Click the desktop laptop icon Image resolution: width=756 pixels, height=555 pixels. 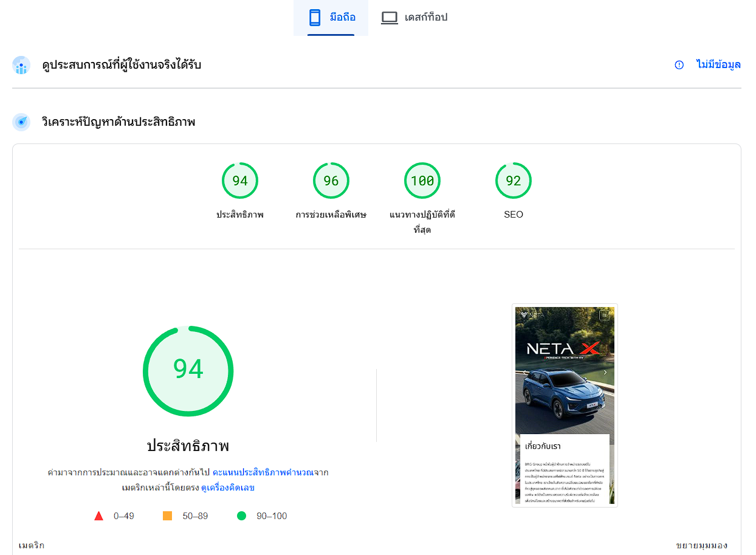[389, 18]
